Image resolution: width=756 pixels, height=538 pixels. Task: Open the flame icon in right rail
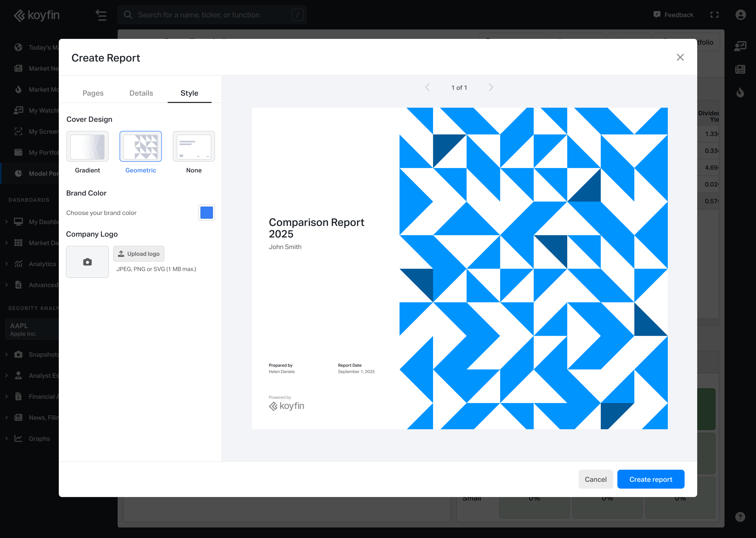point(740,92)
